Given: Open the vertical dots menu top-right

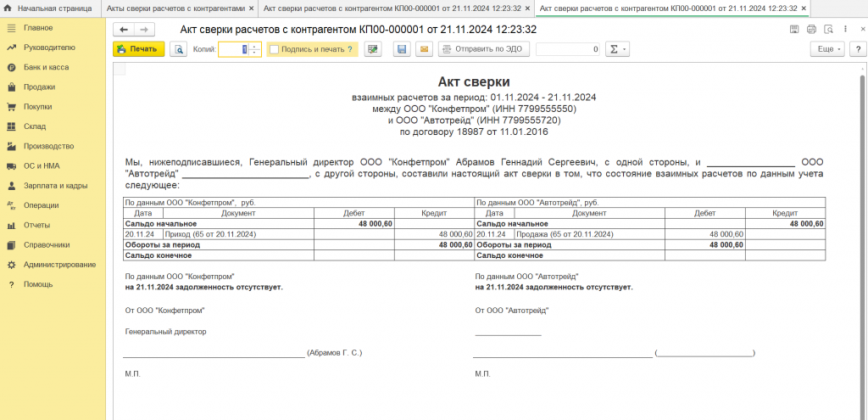Looking at the screenshot, I should pyautogui.click(x=845, y=30).
